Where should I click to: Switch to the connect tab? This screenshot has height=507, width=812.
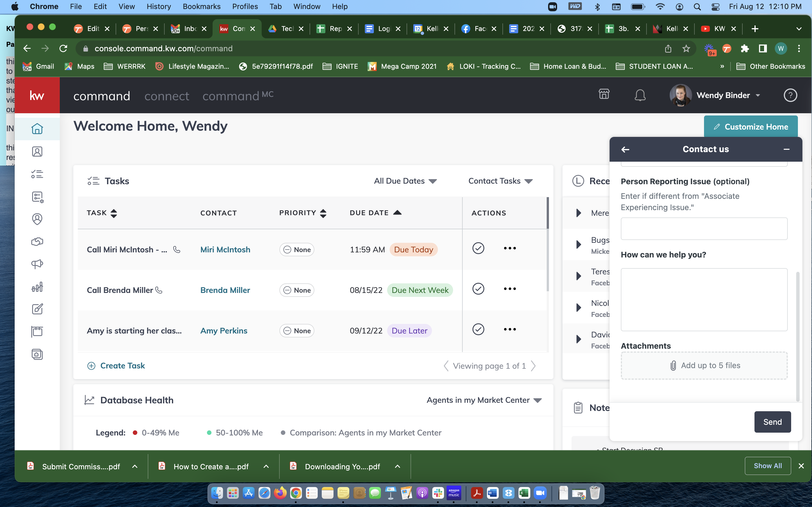pos(167,96)
